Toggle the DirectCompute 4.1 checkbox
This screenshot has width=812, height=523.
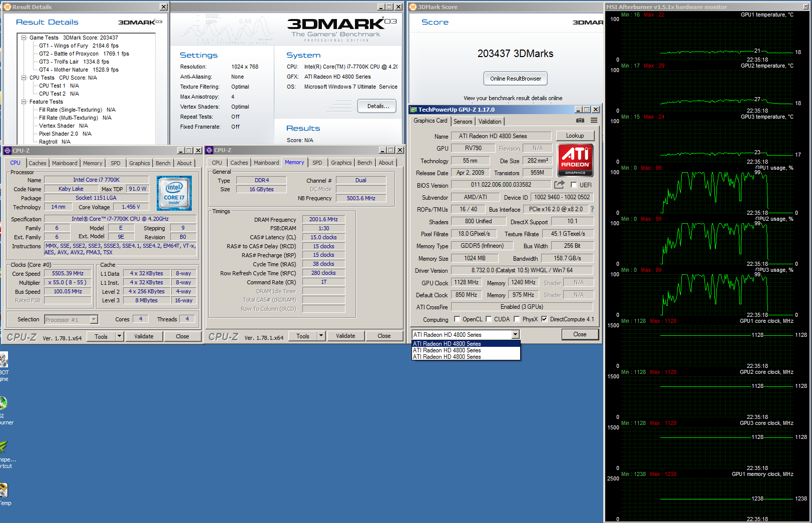[544, 319]
